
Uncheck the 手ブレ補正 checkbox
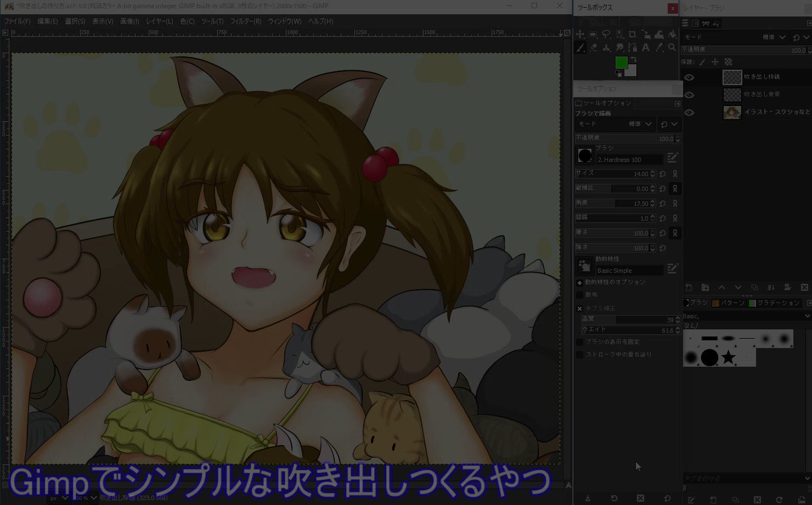tap(579, 308)
